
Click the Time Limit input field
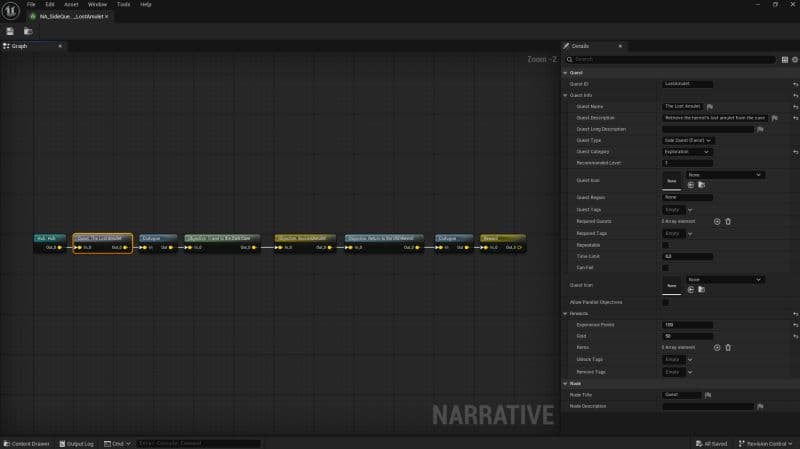click(687, 257)
